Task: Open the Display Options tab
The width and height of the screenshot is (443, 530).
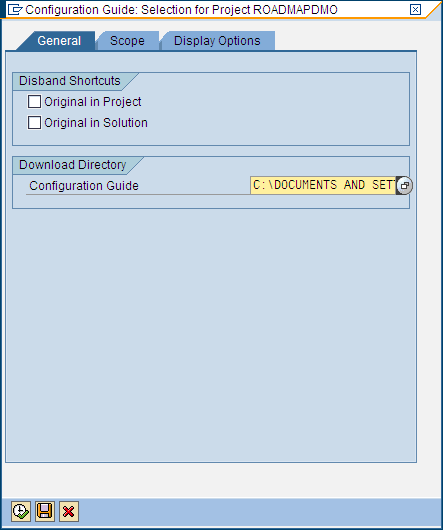Action: point(217,41)
